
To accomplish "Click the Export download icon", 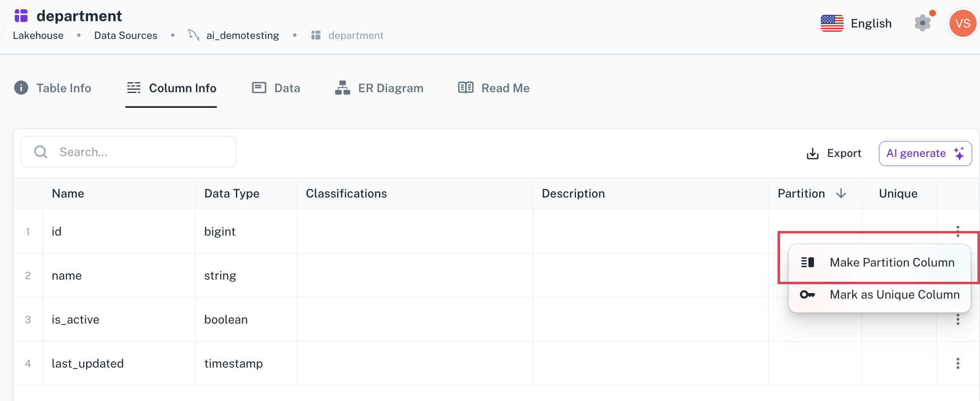I will [813, 154].
